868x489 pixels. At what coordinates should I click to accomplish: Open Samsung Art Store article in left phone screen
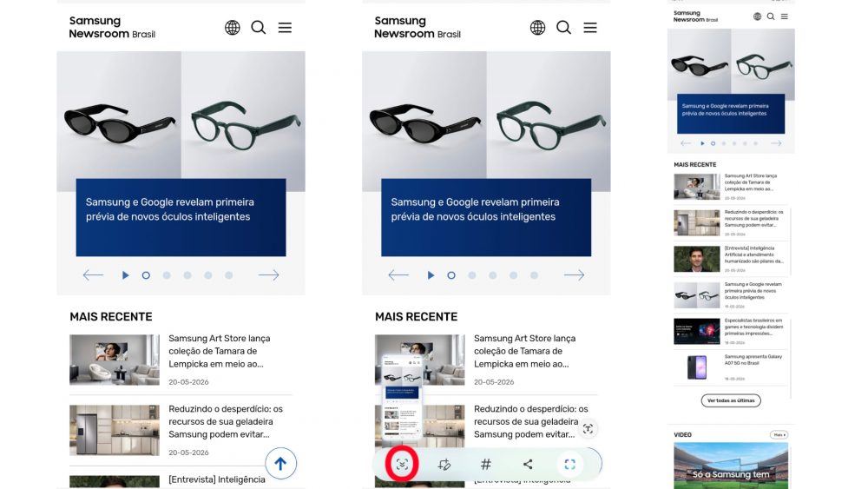point(220,351)
